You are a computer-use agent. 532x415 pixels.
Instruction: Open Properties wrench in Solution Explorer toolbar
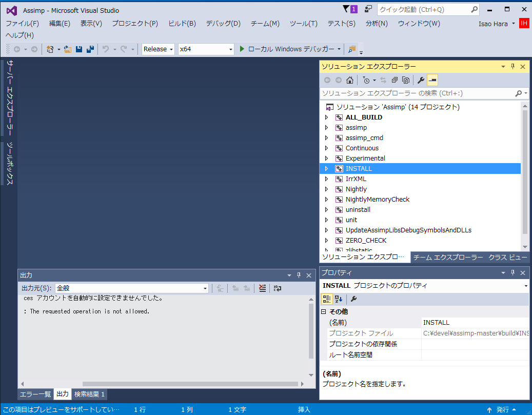tap(421, 80)
